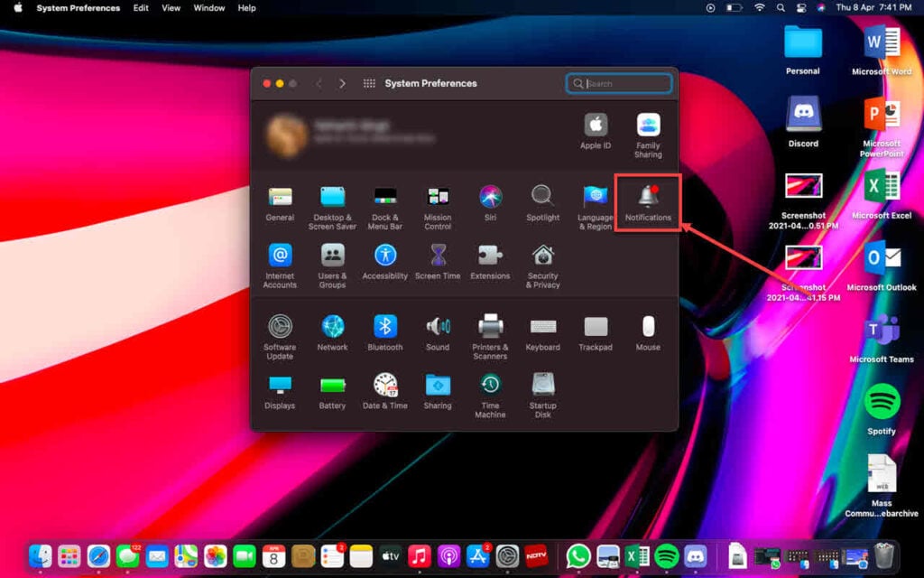Open Displays preferences
The height and width of the screenshot is (578, 924).
(280, 392)
